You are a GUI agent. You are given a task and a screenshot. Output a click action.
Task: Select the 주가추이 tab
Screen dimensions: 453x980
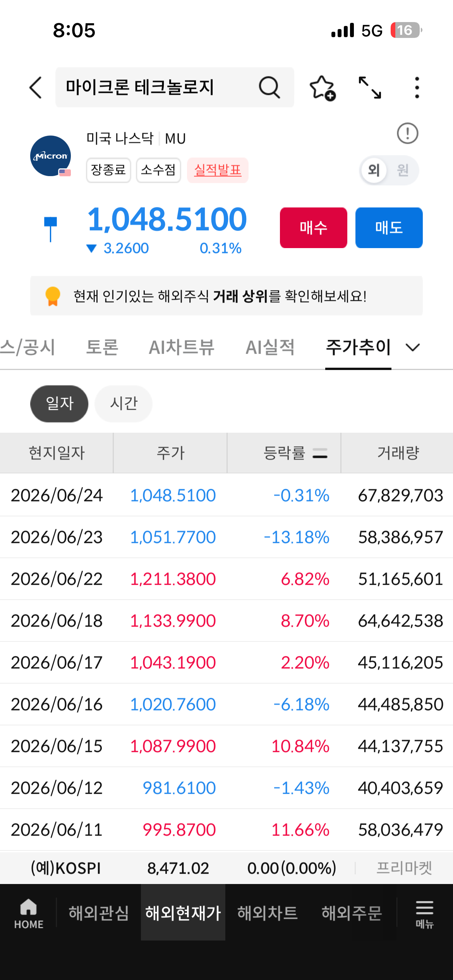(358, 347)
